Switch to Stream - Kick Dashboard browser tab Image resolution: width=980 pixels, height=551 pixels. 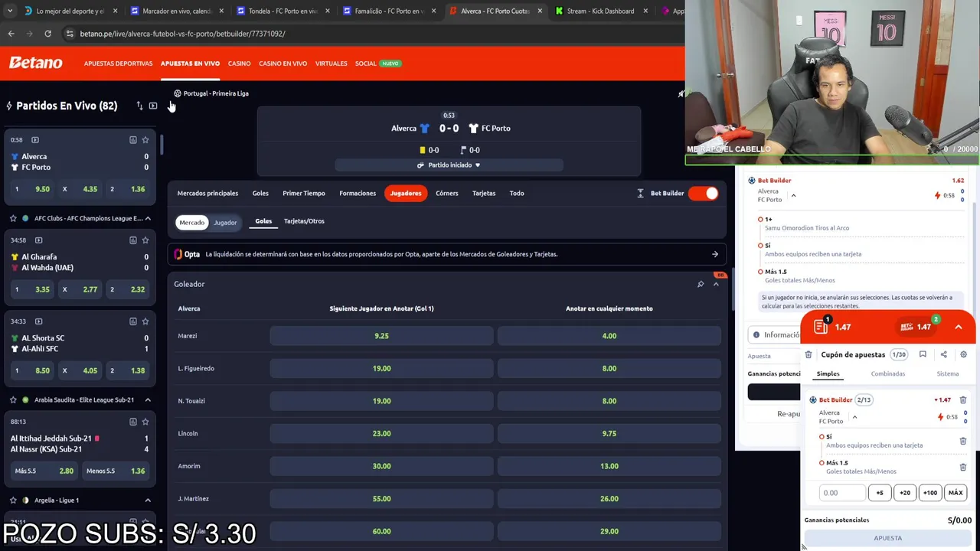[602, 11]
